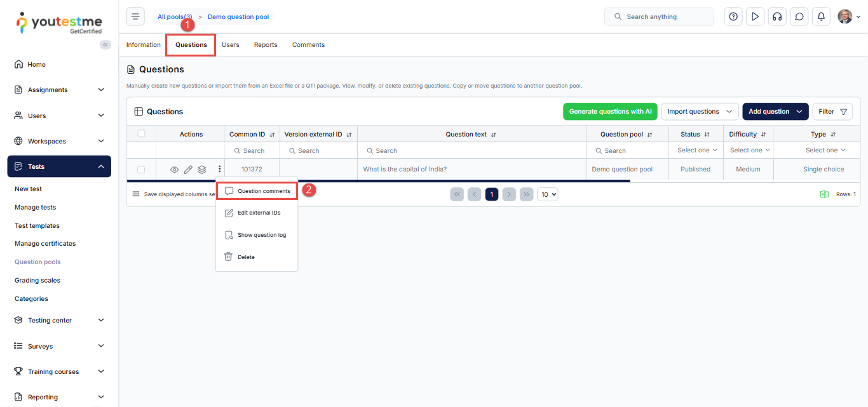Change rows per page dropdown showing 10
868x407 pixels.
[x=547, y=194]
